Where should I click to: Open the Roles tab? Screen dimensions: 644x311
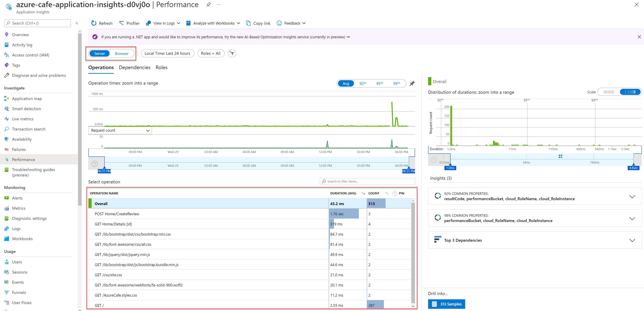[x=161, y=67]
